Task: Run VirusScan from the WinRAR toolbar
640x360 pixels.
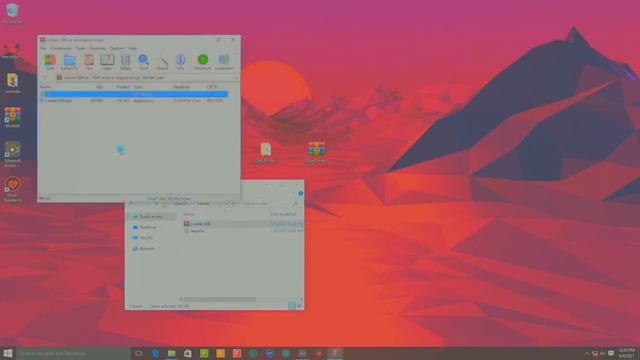Action: [x=202, y=62]
